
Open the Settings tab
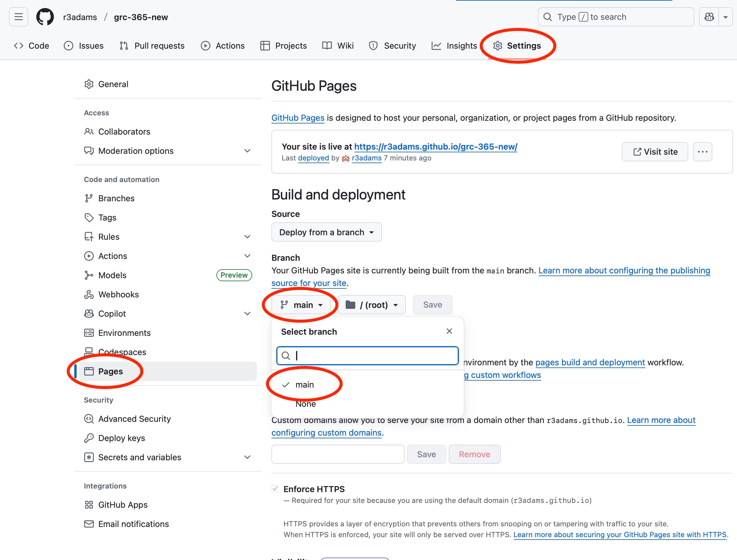517,46
